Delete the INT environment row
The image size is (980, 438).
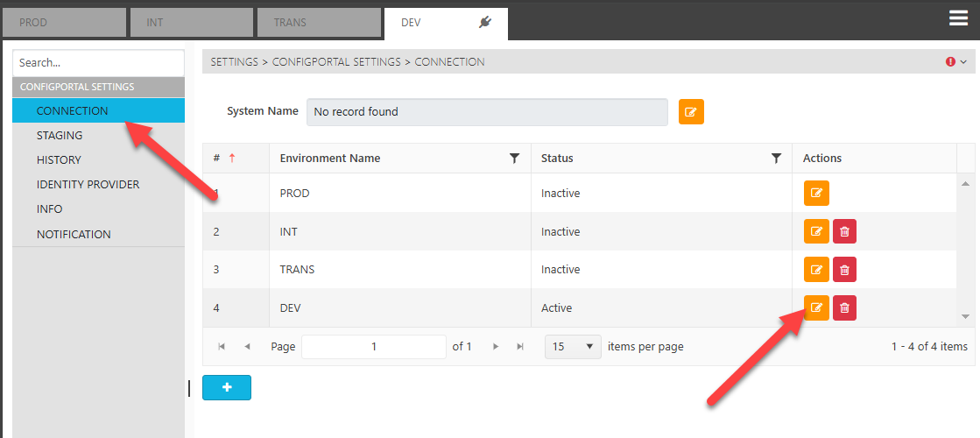pyautogui.click(x=844, y=231)
